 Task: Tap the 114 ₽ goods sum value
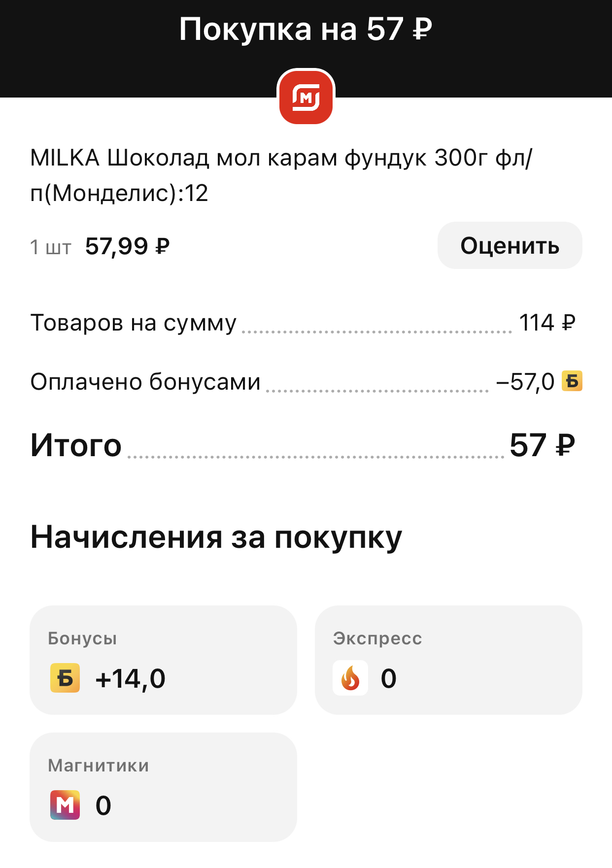[x=547, y=323]
